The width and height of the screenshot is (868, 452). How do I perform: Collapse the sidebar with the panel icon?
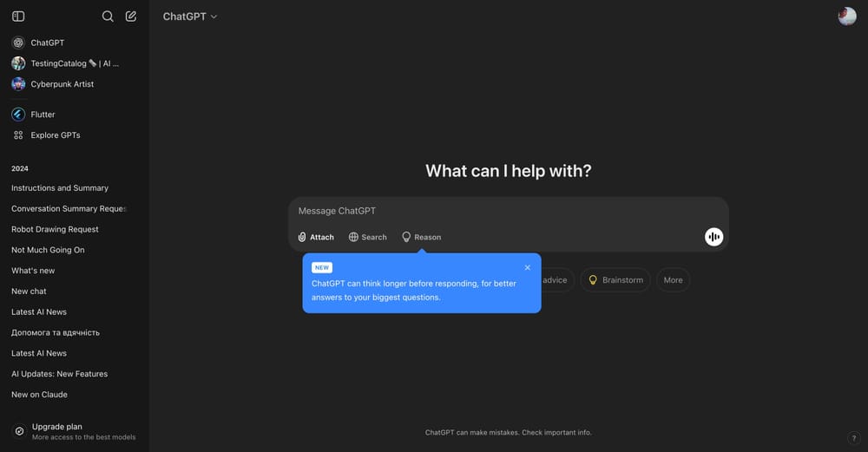(x=18, y=16)
